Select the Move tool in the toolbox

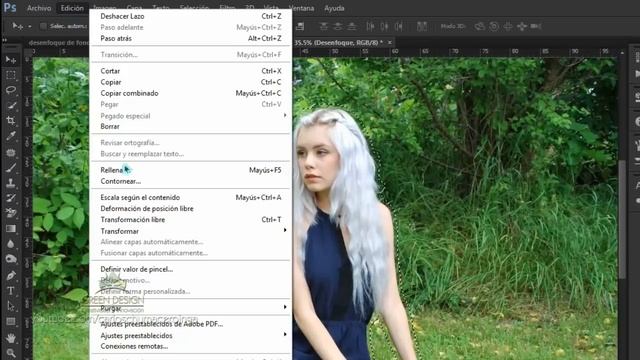(x=11, y=60)
